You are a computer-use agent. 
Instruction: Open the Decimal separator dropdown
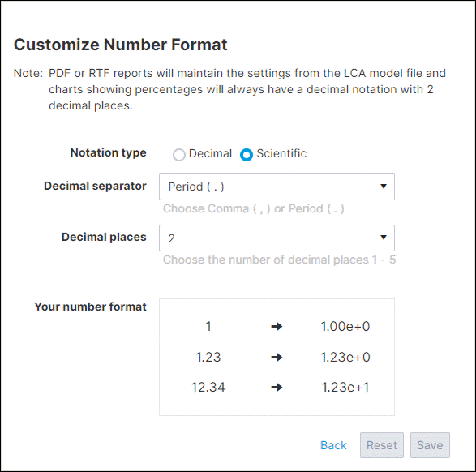click(x=277, y=187)
